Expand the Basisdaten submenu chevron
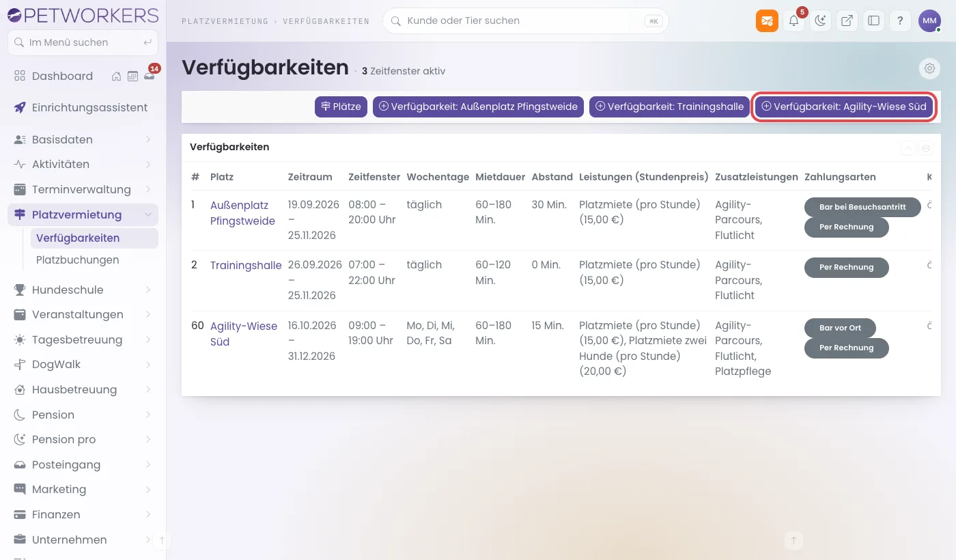The image size is (956, 560). (148, 139)
